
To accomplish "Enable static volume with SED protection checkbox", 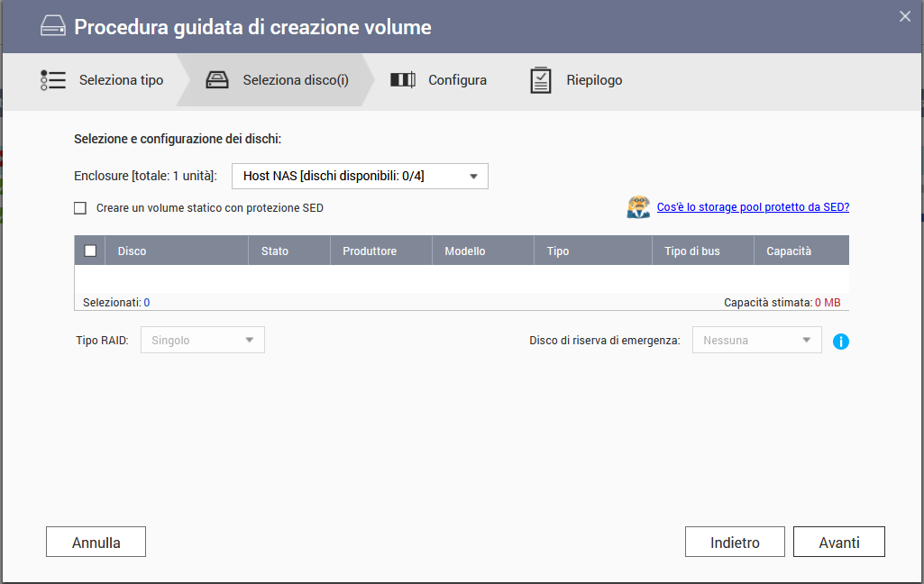I will [x=80, y=208].
